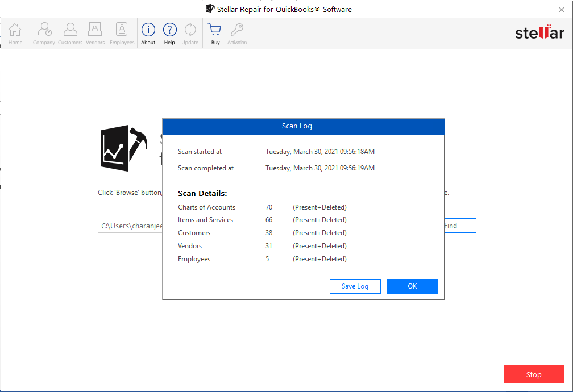
Task: Select the 'Charts of Accounts' row label
Action: [x=206, y=207]
